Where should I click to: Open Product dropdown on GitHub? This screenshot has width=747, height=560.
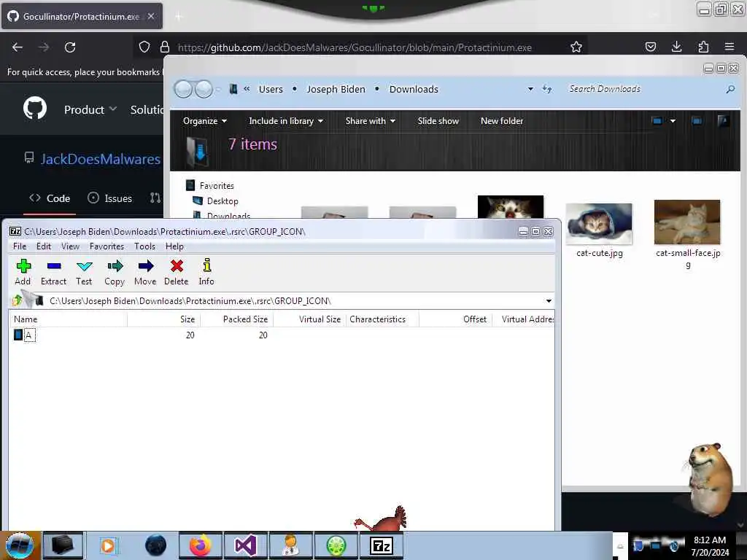90,109
